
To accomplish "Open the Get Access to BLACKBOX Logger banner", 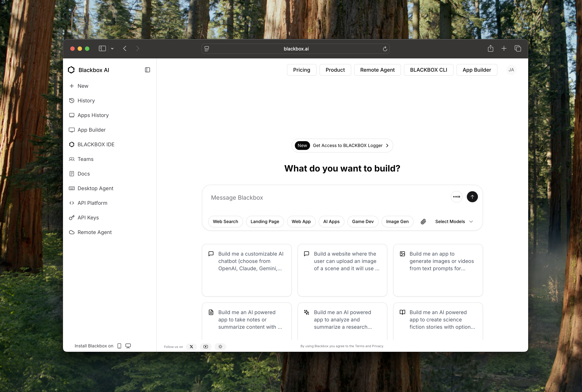I will pos(342,146).
